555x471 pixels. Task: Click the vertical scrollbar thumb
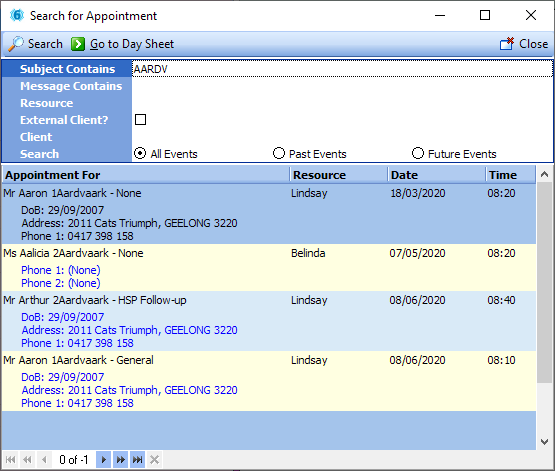[x=545, y=282]
